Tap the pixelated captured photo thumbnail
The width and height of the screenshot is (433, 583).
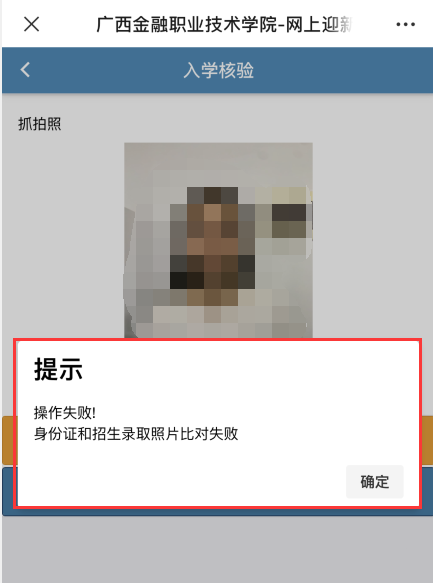[x=218, y=241]
